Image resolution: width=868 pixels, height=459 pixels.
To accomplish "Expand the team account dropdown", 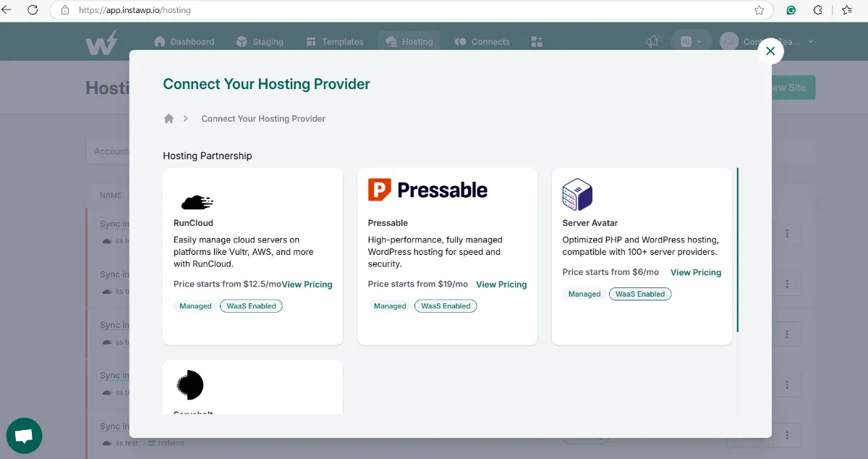I will pos(767,42).
